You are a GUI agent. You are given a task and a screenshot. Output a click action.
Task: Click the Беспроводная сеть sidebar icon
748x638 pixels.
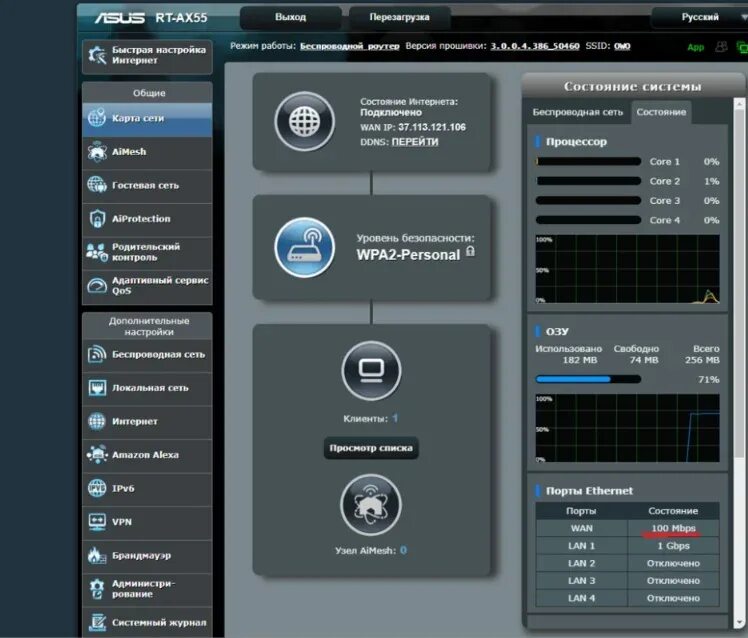click(97, 354)
